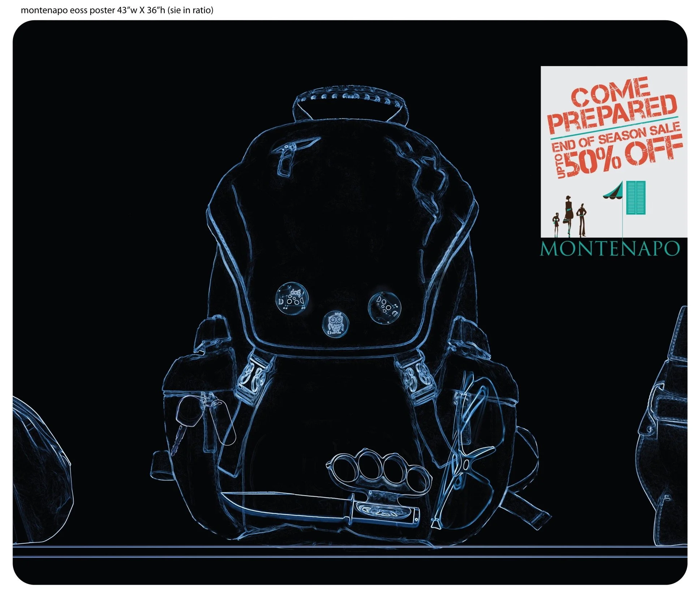The width and height of the screenshot is (700, 596).
Task: Click the MONTENAPO brand name
Action: click(x=610, y=249)
